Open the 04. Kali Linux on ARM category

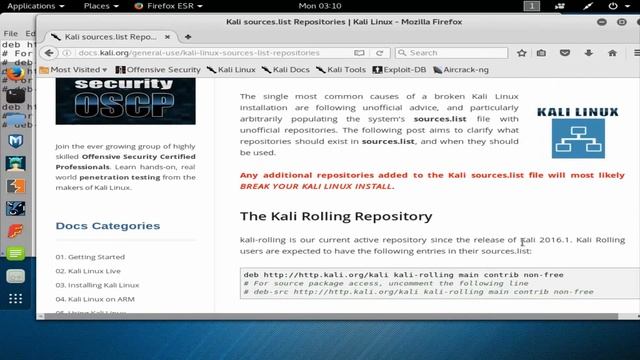[95, 299]
